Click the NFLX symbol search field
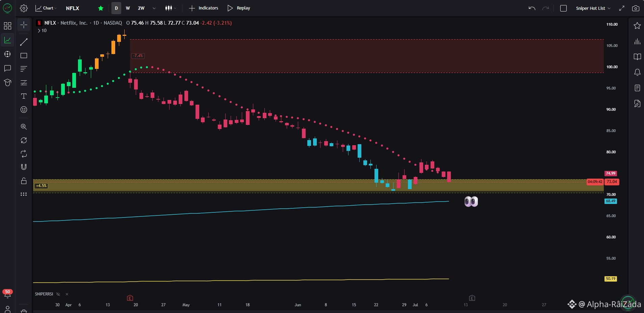This screenshot has height=313, width=644. point(73,8)
